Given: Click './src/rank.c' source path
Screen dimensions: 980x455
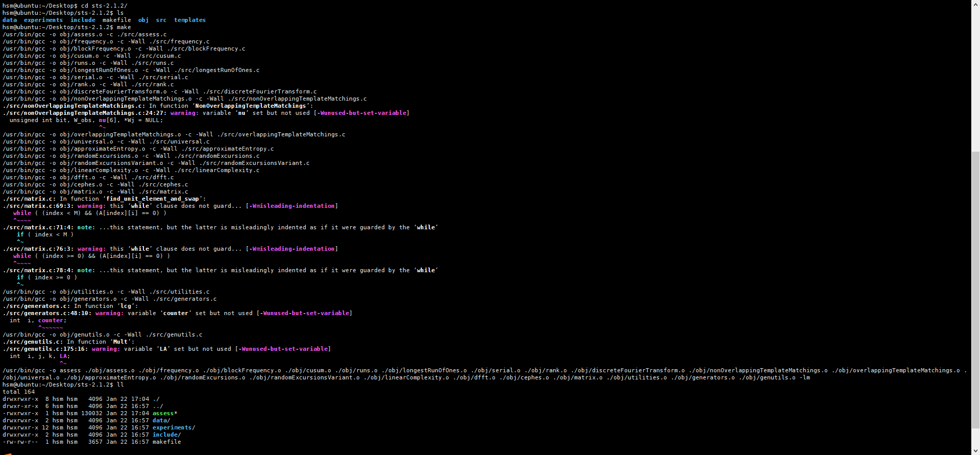Looking at the screenshot, I should [153, 84].
